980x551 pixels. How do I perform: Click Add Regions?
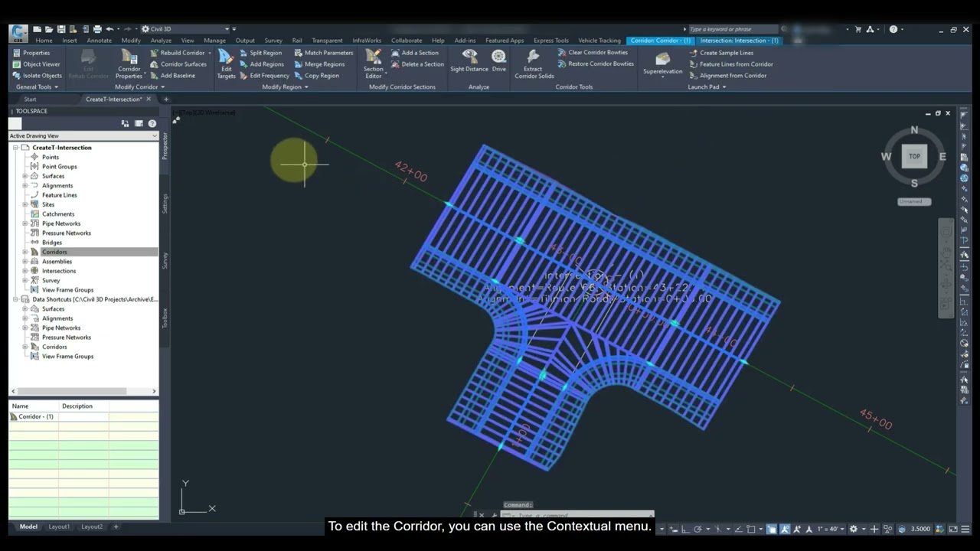pos(261,64)
